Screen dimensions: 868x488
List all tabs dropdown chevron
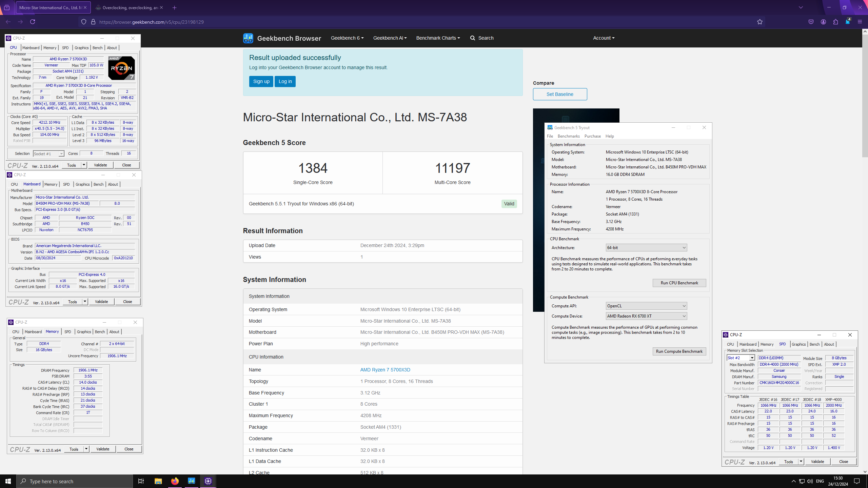pos(801,7)
